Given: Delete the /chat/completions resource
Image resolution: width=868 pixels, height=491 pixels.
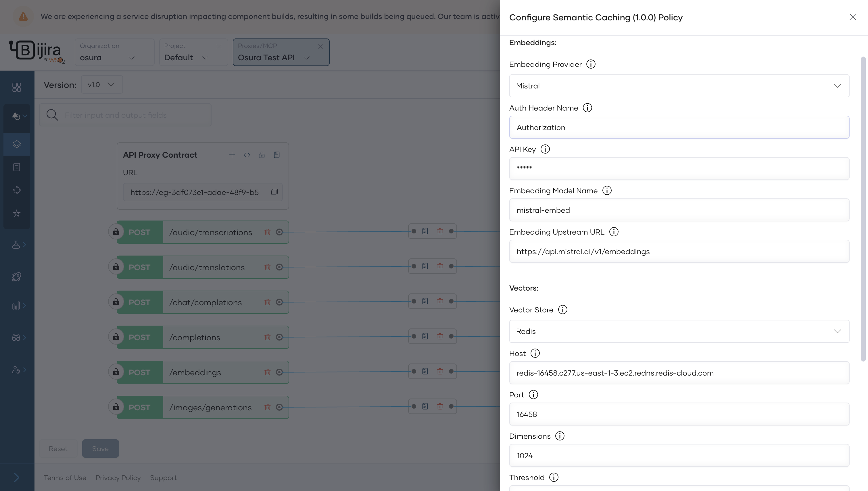Looking at the screenshot, I should click(267, 302).
